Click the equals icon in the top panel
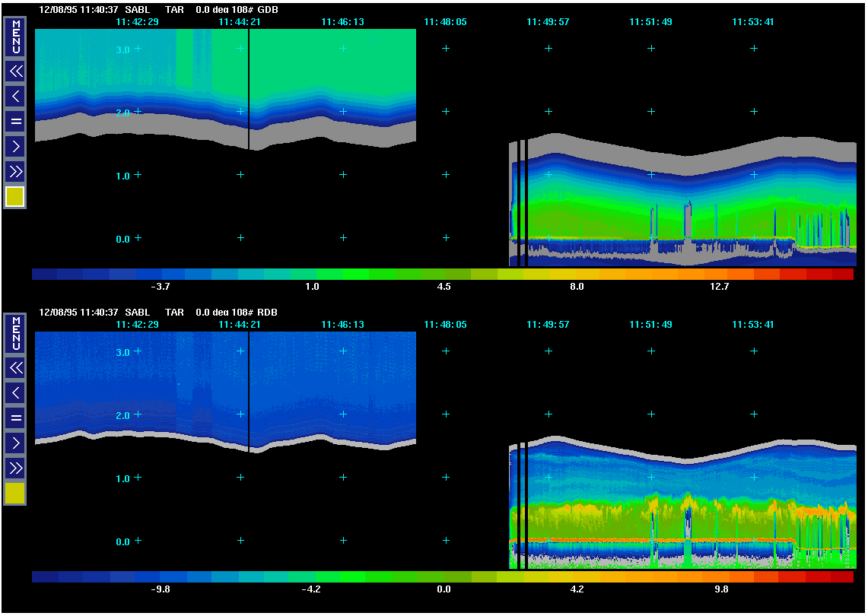The height and width of the screenshot is (616, 868). click(x=15, y=122)
